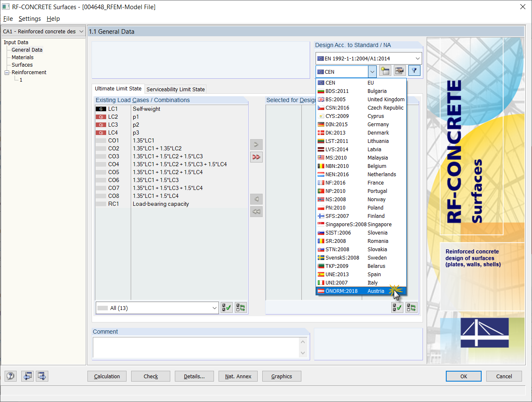Invert load case selection
This screenshot has width=532, height=402.
[240, 307]
